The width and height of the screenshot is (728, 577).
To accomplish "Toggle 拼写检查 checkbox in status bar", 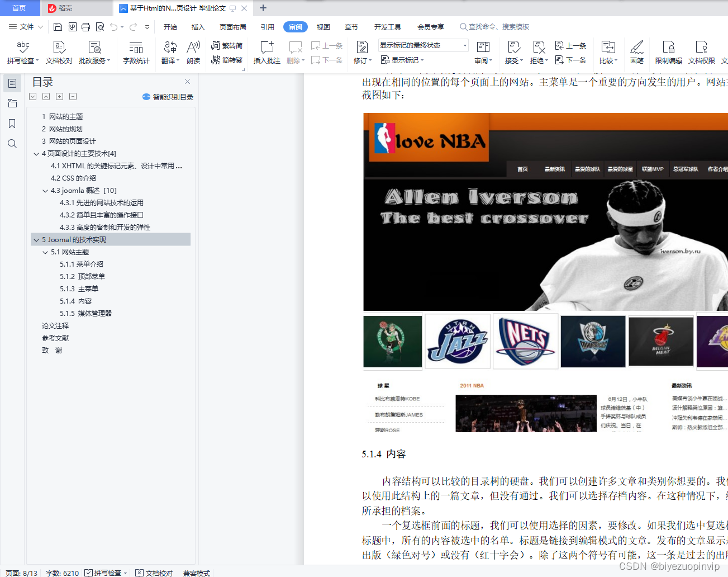I will [x=89, y=573].
